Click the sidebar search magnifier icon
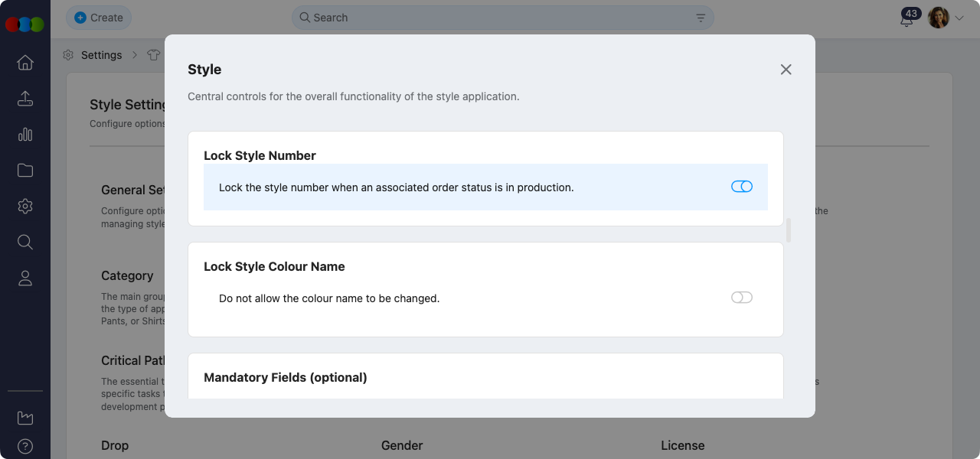 click(25, 243)
